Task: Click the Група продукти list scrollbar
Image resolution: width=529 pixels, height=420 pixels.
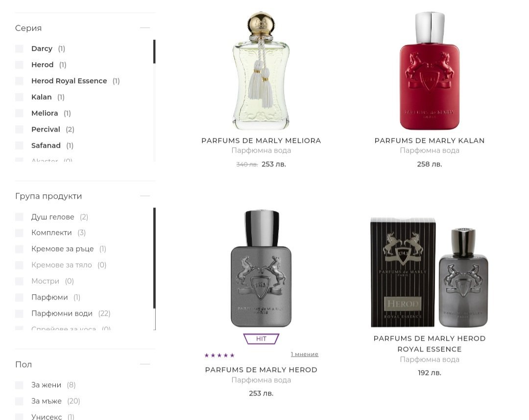Action: 154,258
